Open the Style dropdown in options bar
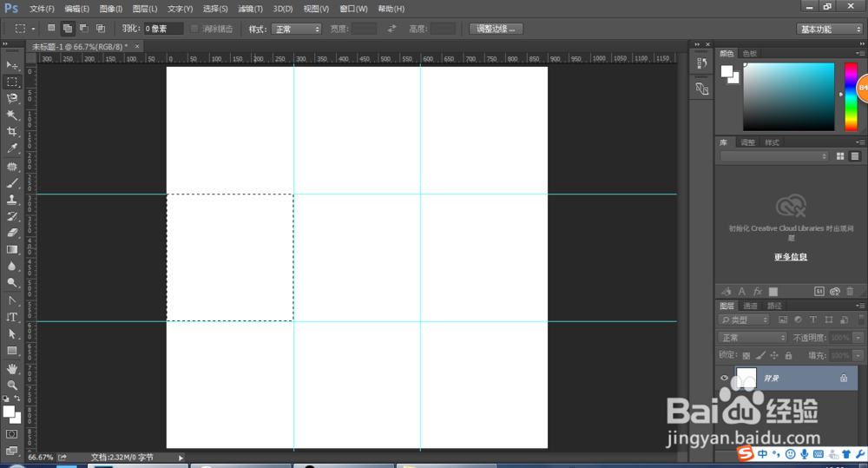 click(296, 29)
